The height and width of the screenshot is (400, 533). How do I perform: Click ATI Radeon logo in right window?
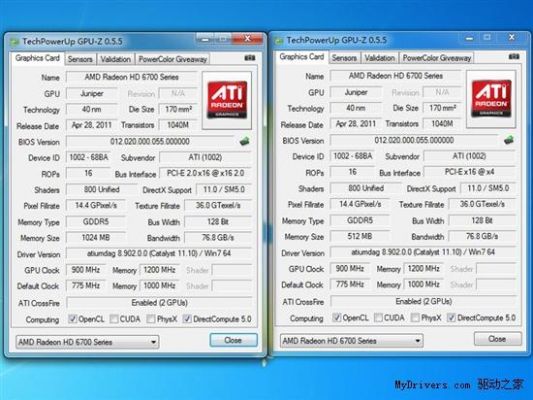(x=491, y=99)
